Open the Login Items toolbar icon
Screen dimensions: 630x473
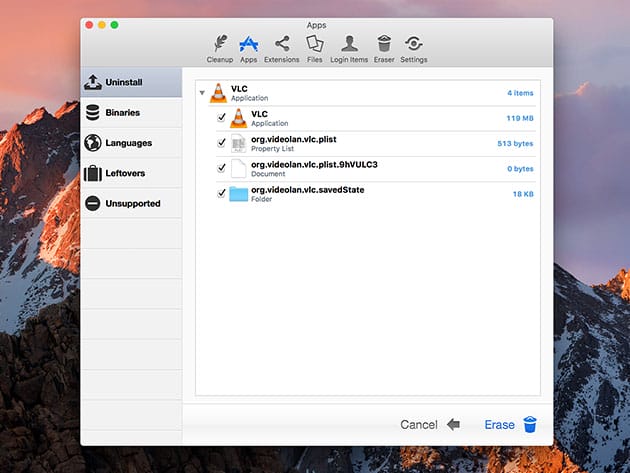[x=349, y=46]
